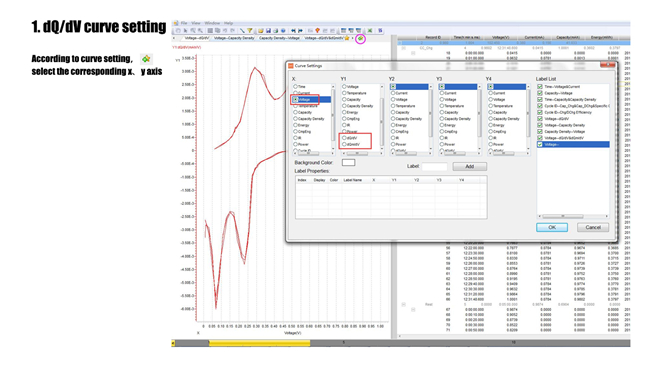Toggle Voltage--Capacity Density checkbox in Label List
The height and width of the screenshot is (365, 650).
tap(540, 125)
